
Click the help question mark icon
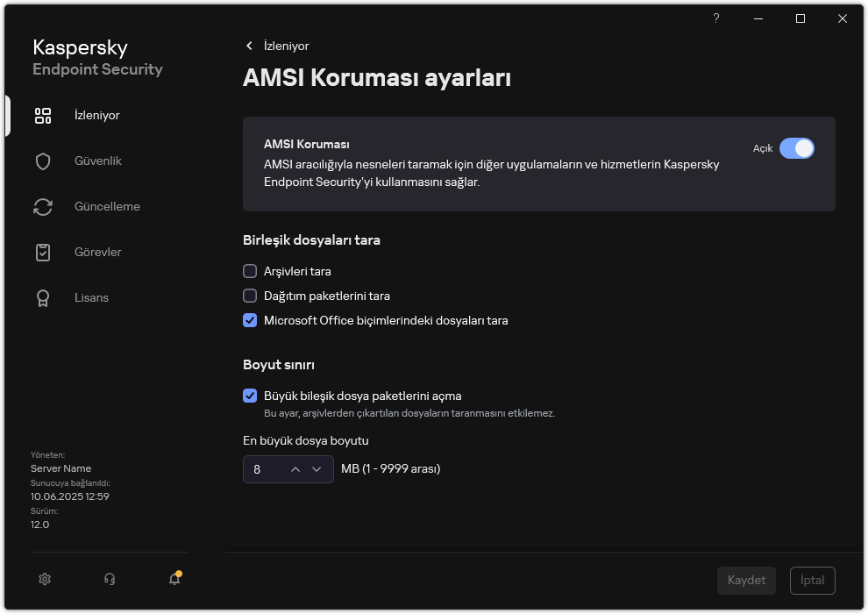tap(715, 18)
